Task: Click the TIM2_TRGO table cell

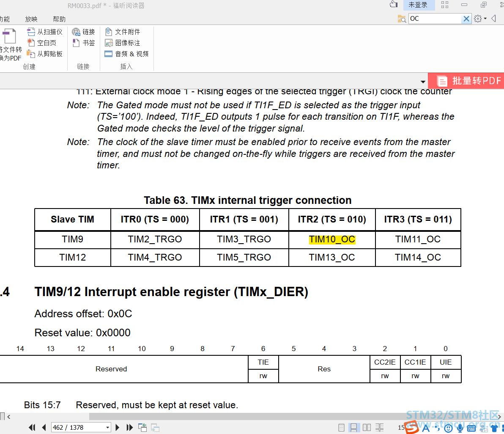Action: (x=155, y=239)
